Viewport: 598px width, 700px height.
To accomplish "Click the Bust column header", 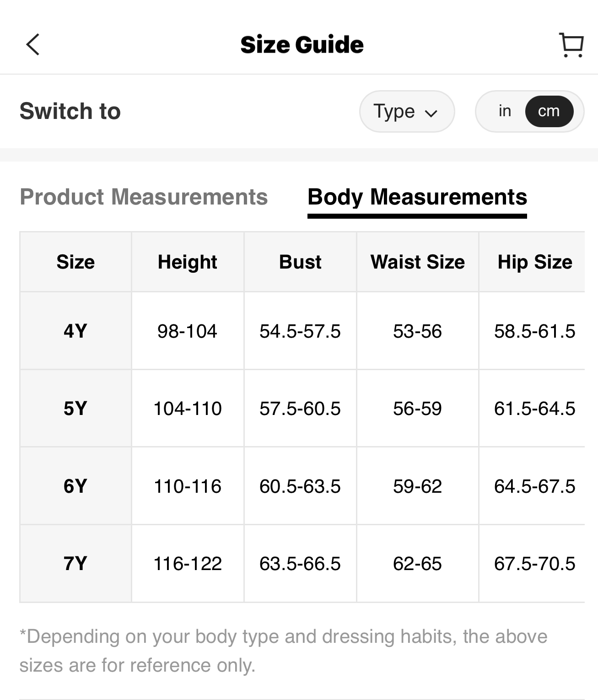I will (x=300, y=262).
